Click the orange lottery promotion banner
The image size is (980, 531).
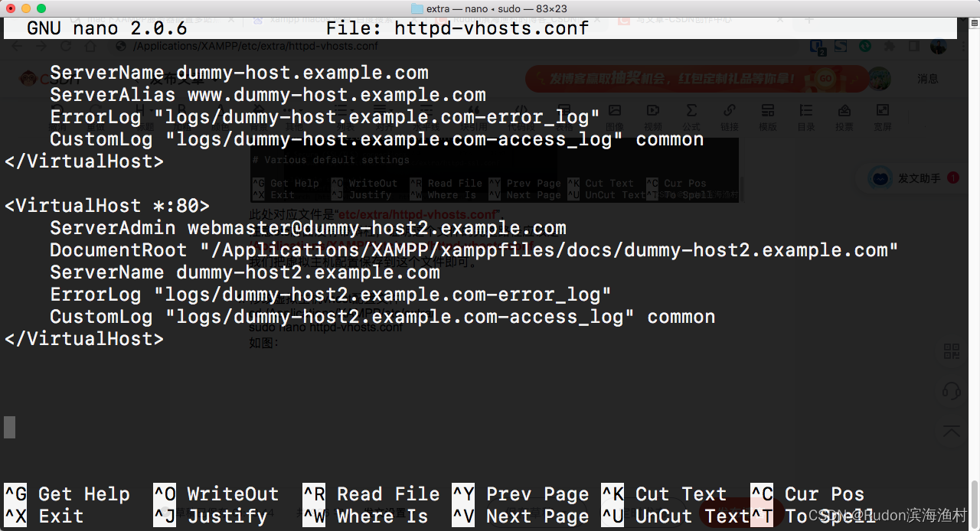point(674,78)
